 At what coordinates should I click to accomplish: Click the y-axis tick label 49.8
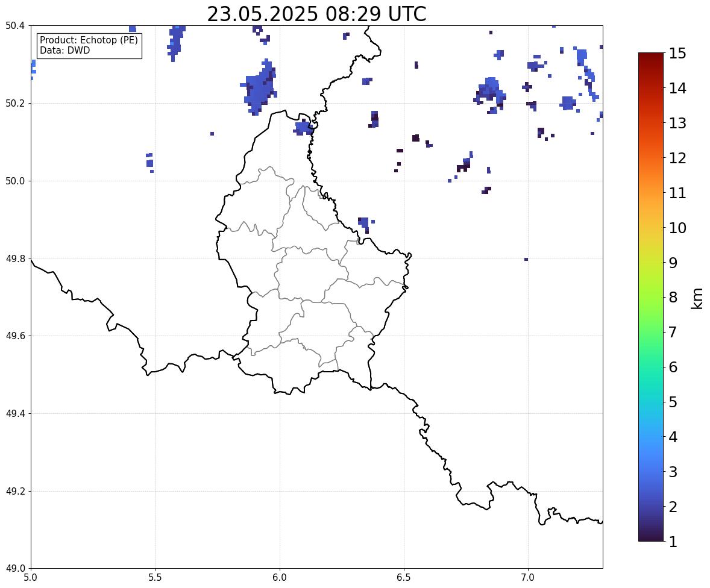pyautogui.click(x=15, y=258)
